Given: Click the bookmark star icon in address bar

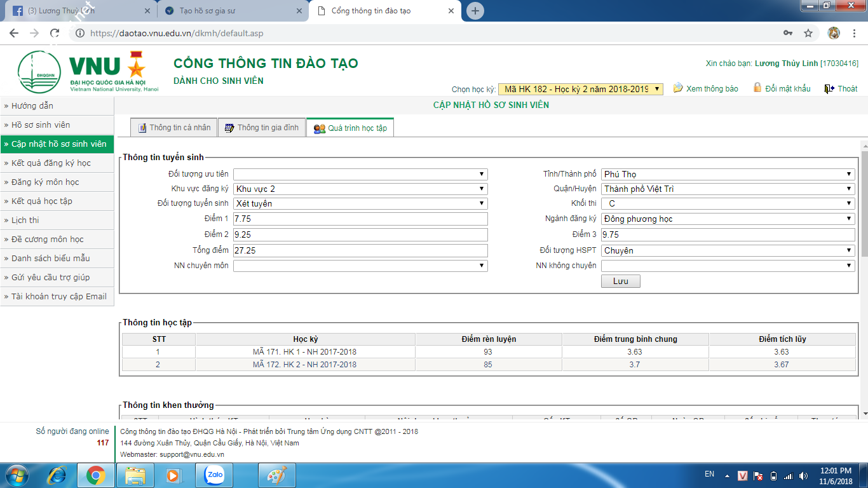Looking at the screenshot, I should point(808,33).
